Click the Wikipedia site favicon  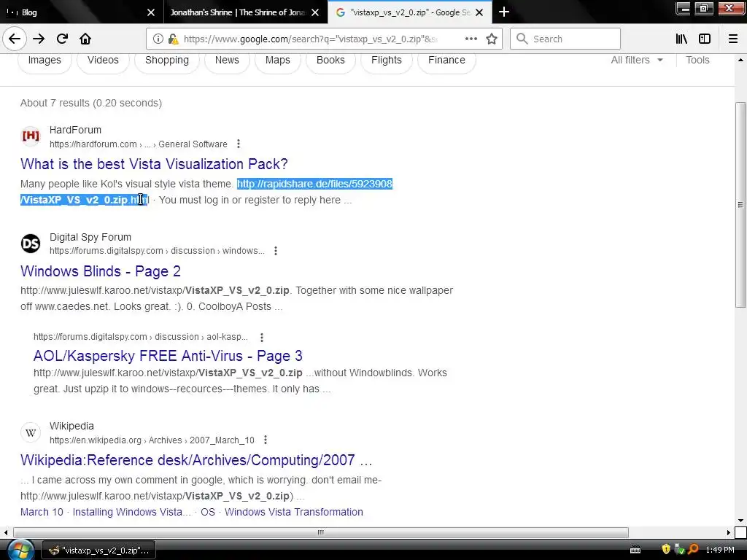[31, 432]
